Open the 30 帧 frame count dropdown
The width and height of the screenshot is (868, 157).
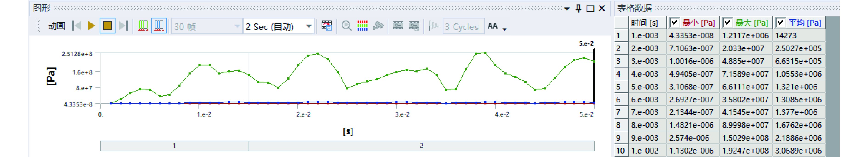[x=237, y=26]
